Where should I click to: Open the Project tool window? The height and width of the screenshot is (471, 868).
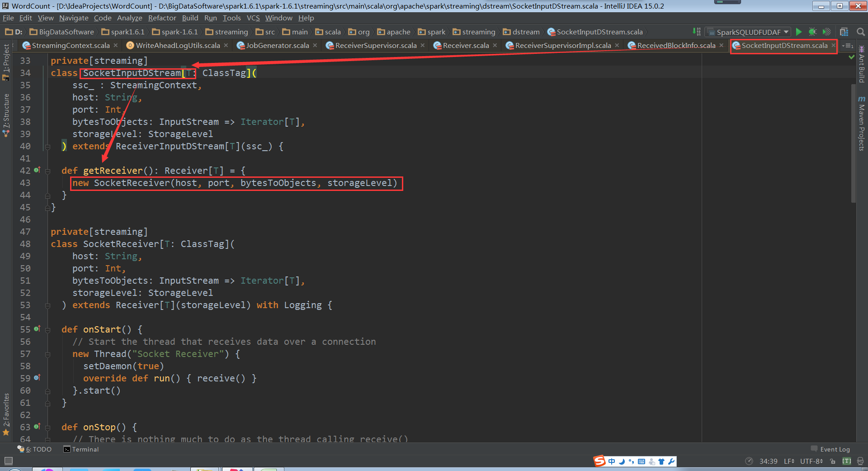pyautogui.click(x=6, y=62)
